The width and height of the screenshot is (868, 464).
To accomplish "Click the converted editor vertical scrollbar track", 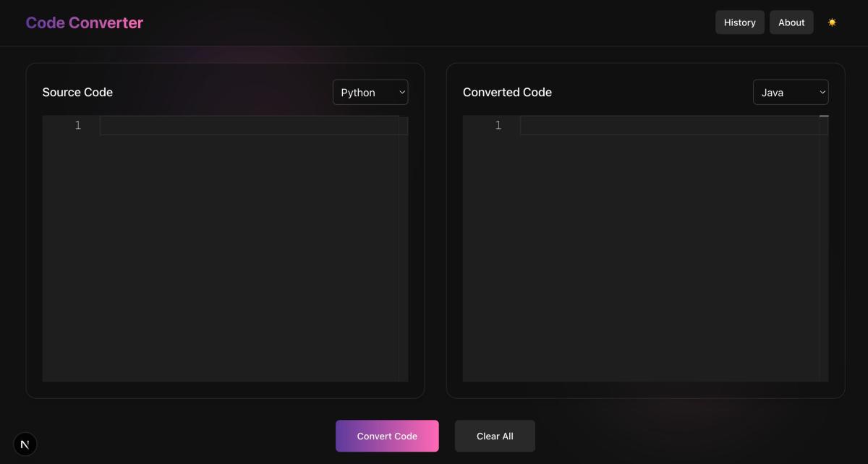I will [824, 253].
